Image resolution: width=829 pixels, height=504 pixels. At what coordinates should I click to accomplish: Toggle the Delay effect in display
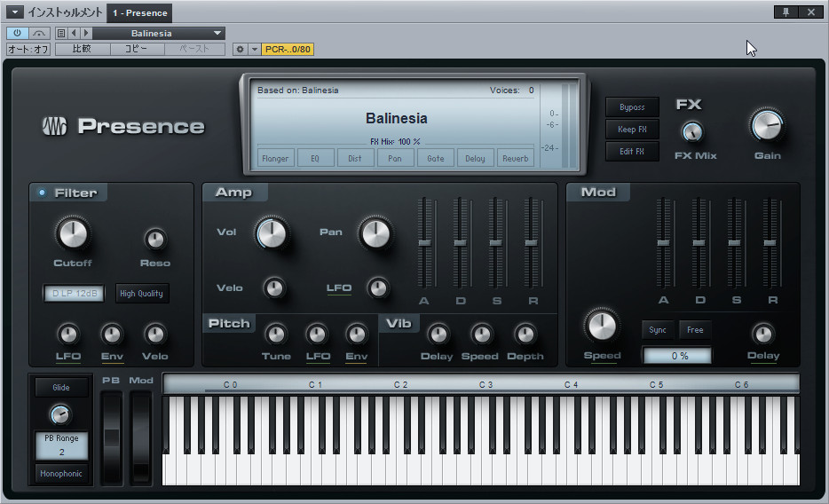476,158
